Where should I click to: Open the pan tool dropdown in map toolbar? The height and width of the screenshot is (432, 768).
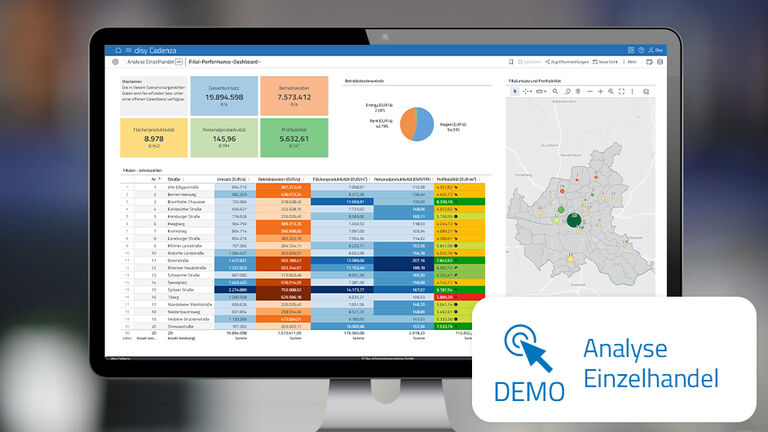pyautogui.click(x=530, y=91)
